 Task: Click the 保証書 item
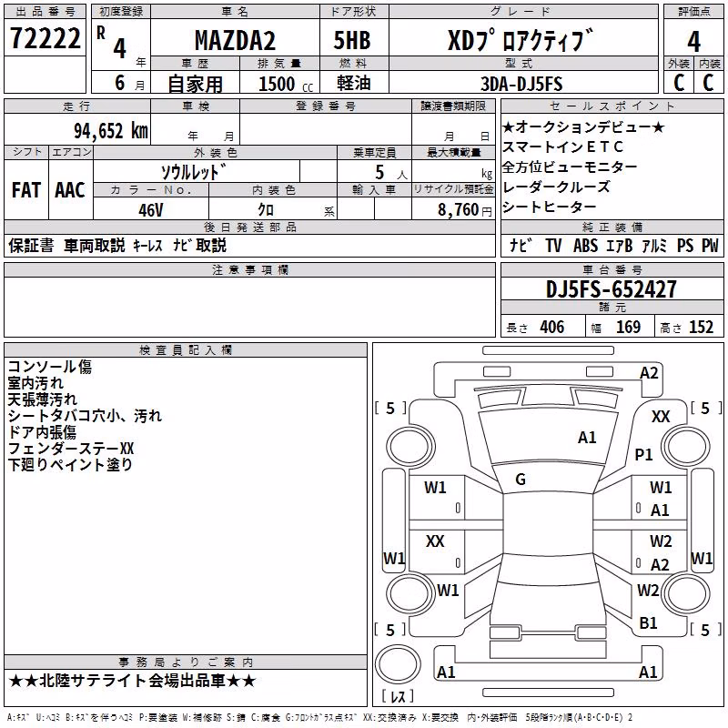point(31,245)
